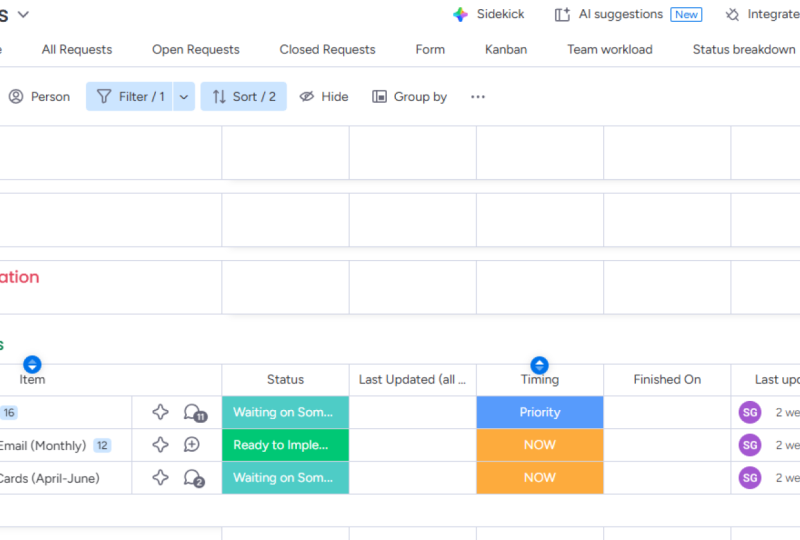Open the Form view tab

click(x=430, y=50)
